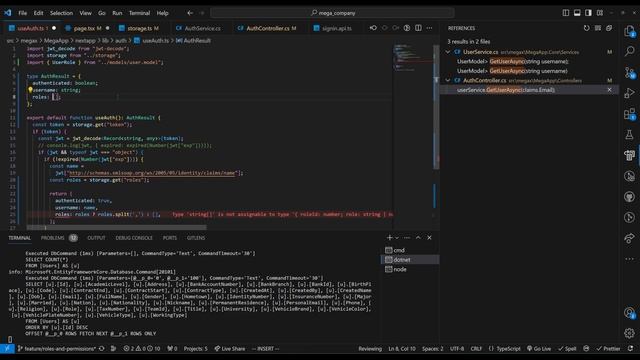Go back in navigation history
The height and width of the screenshot is (360, 640).
(x=190, y=13)
